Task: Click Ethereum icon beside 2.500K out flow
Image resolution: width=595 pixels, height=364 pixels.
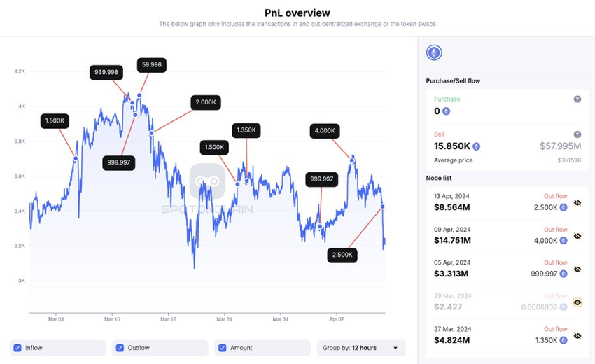Action: (x=563, y=207)
